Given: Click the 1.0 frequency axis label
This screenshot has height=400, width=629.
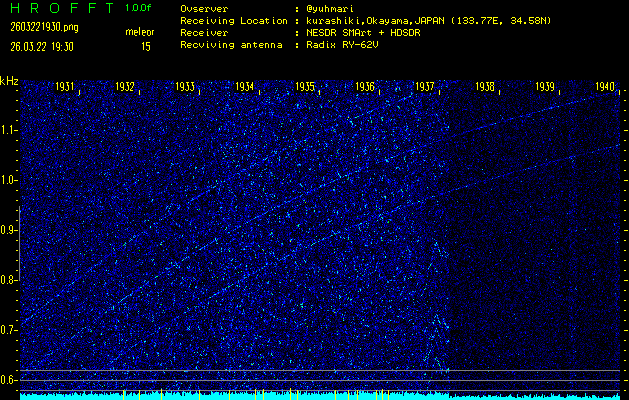Looking at the screenshot, I should coord(8,180).
